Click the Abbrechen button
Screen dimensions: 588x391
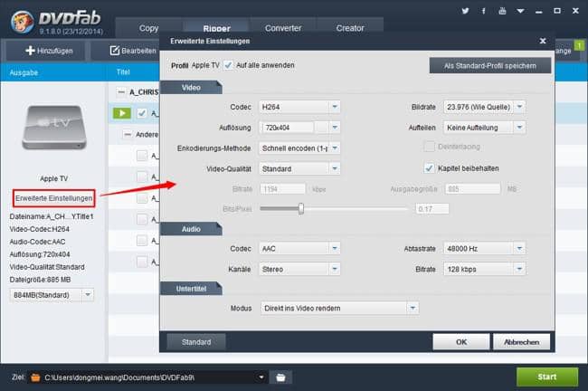point(522,342)
